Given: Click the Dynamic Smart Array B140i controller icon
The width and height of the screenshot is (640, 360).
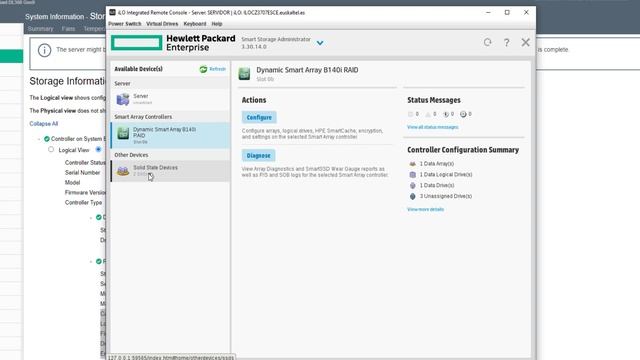Looking at the screenshot, I should pyautogui.click(x=123, y=133).
